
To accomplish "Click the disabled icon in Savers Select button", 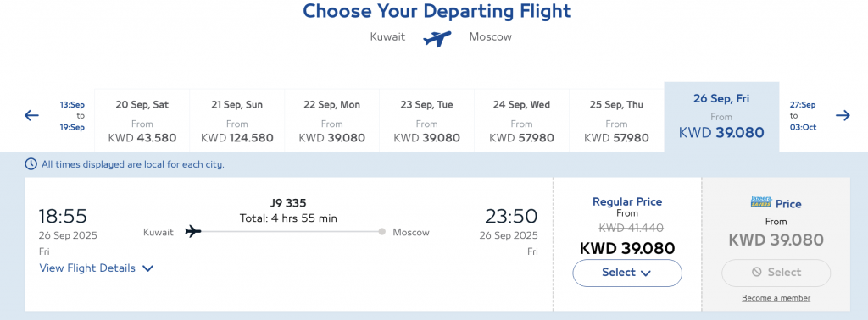I will [x=757, y=272].
